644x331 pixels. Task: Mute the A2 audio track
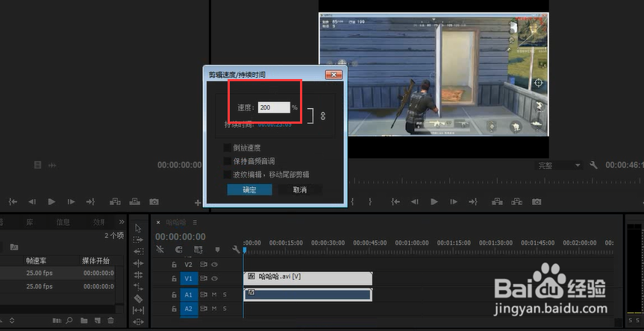tap(214, 309)
